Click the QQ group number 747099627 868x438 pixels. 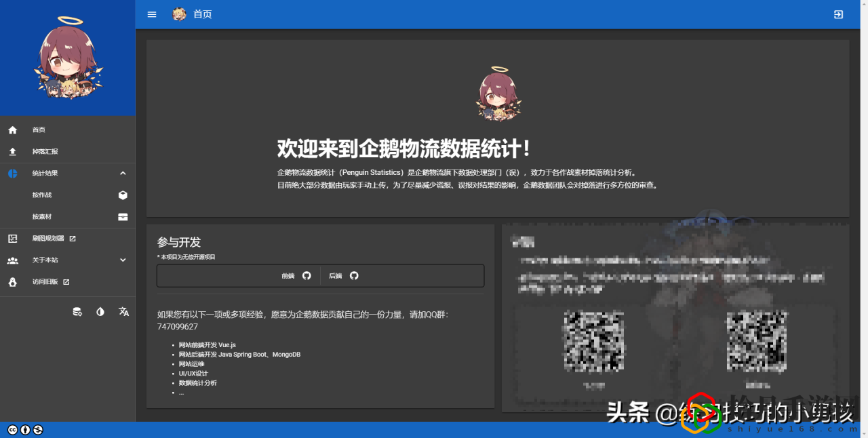(x=178, y=327)
